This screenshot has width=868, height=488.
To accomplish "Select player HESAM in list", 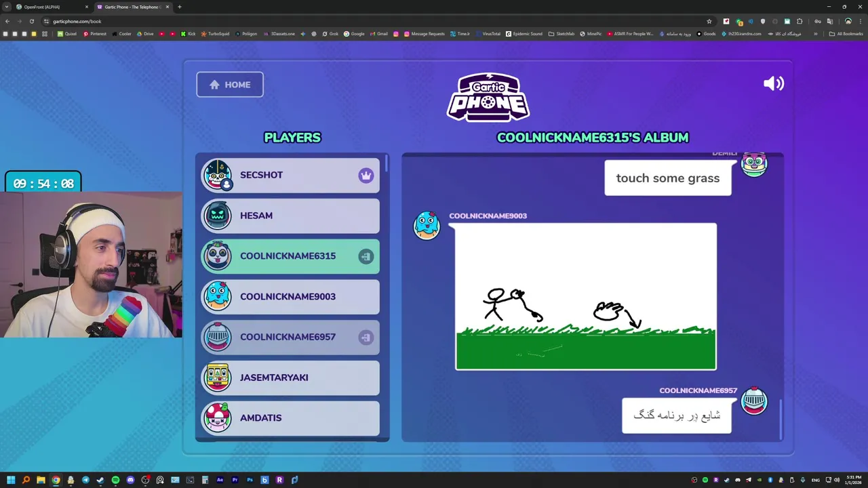I will point(290,216).
